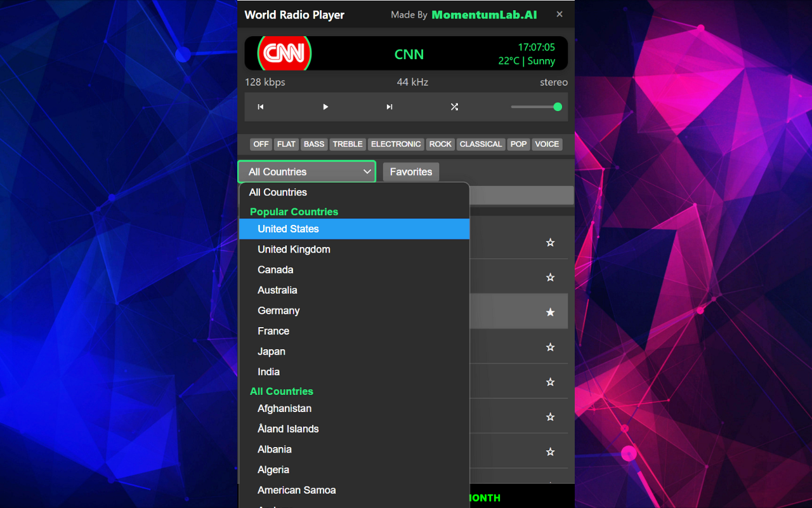Collapse the All Countries dropdown
812x508 pixels.
coord(307,171)
